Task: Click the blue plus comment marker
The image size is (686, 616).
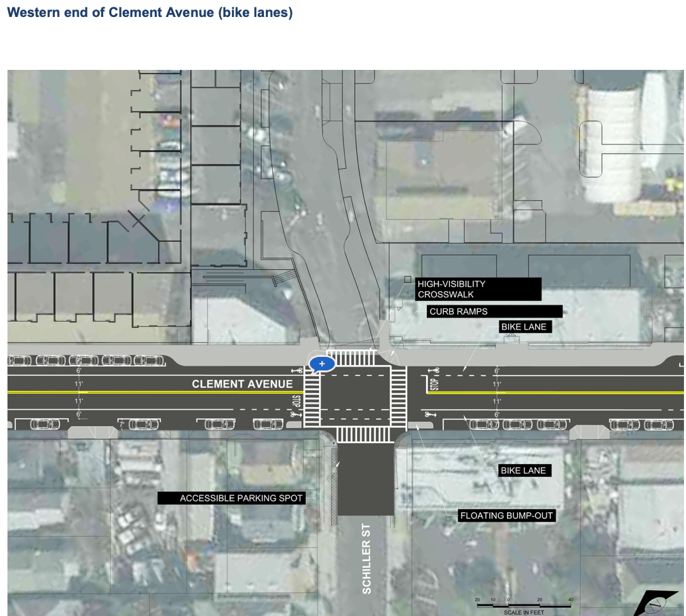Action: pos(322,364)
